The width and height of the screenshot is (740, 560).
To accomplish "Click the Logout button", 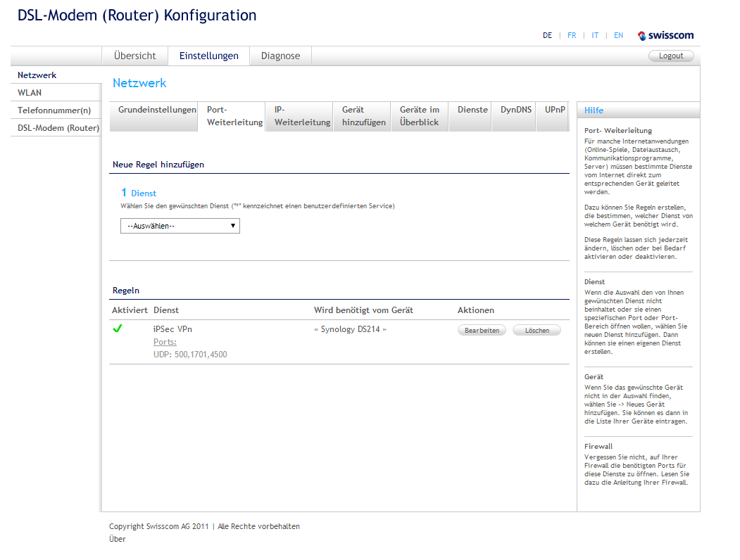I will (670, 56).
